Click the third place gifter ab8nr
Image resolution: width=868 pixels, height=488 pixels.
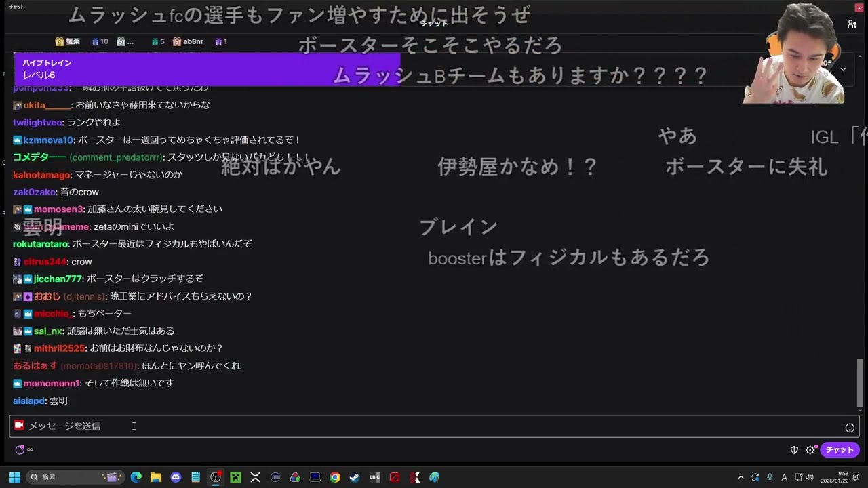tap(188, 41)
